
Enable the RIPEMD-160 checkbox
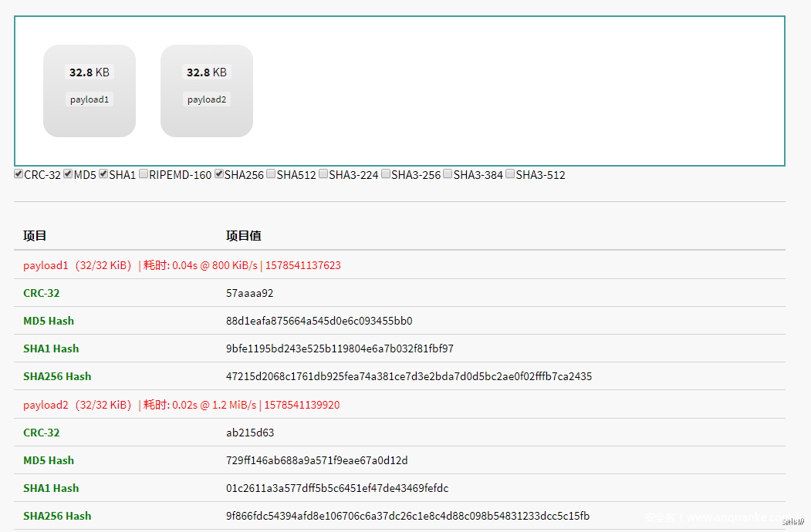(144, 174)
